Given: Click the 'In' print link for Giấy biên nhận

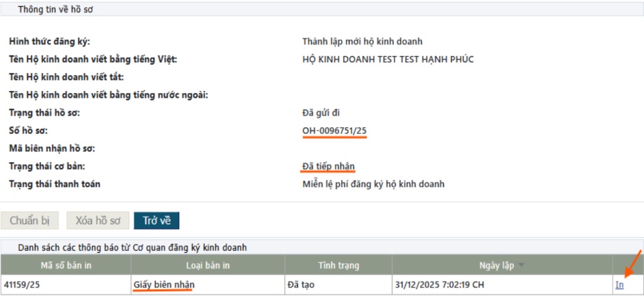Looking at the screenshot, I should (x=619, y=285).
